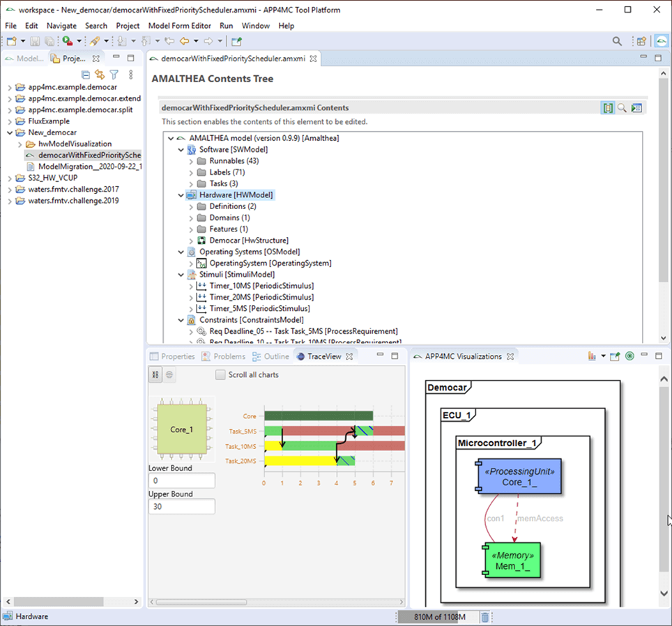Click the tree search magnifier in Contents section
This screenshot has height=626, width=672.
[x=622, y=108]
